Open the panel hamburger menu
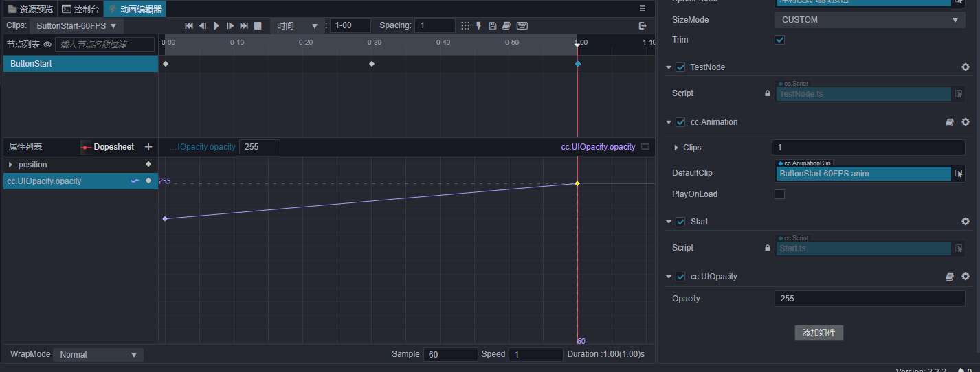This screenshot has height=372, width=980. (x=643, y=8)
